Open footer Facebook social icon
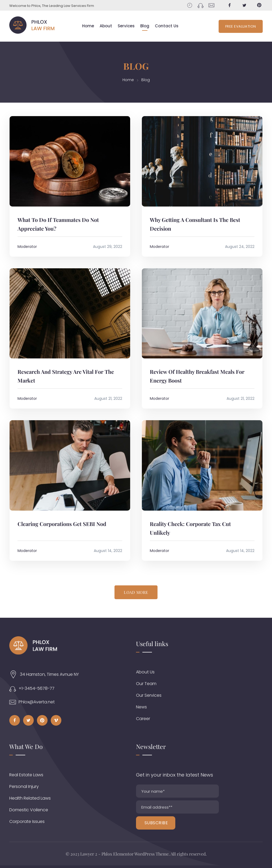The image size is (272, 868). [x=15, y=720]
